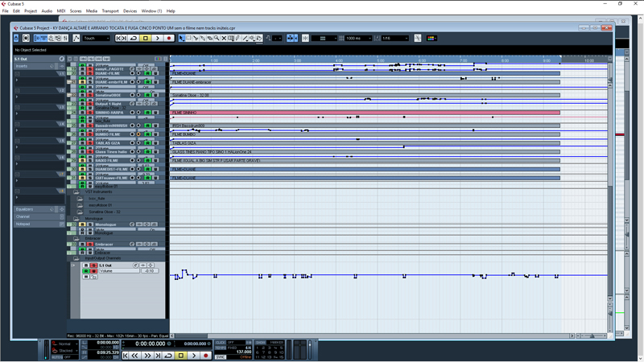The image size is (644, 362).
Task: Toggle read automation on TABLAS GIZA track
Action: [x=148, y=143]
